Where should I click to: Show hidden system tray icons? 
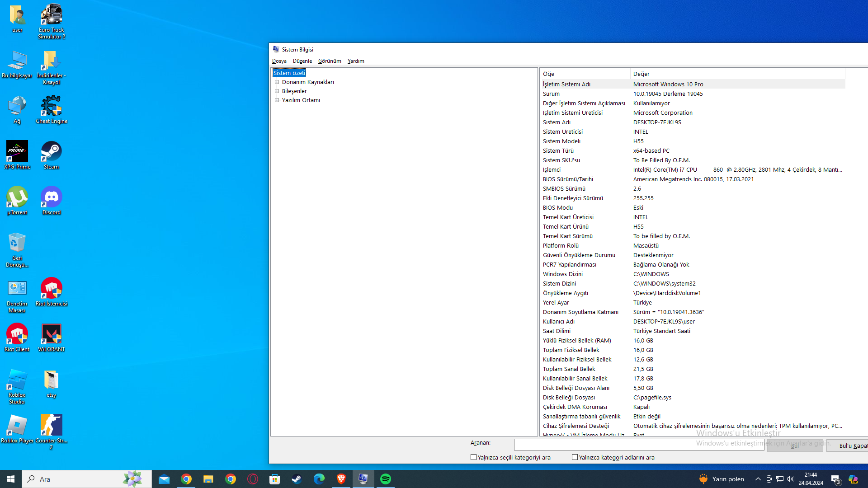(x=758, y=479)
